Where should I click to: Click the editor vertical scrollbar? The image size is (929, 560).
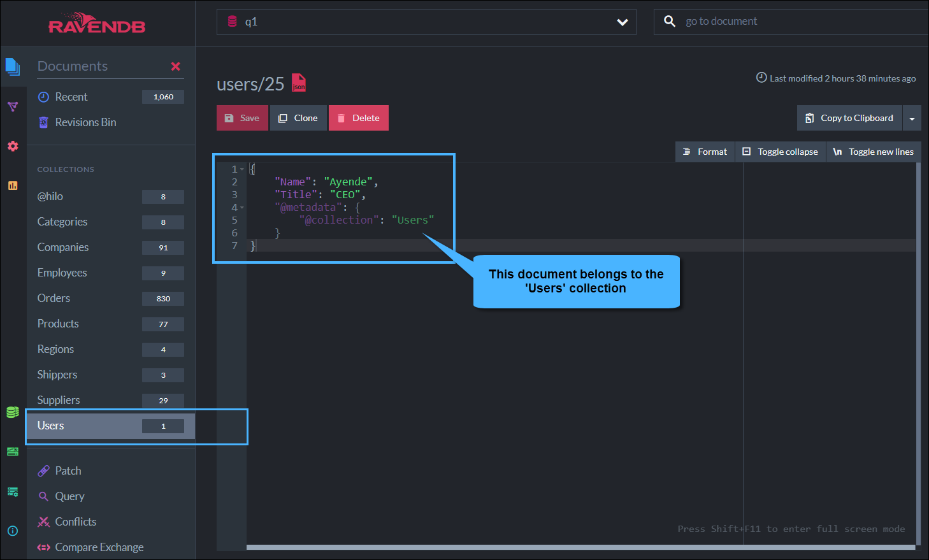(918, 354)
